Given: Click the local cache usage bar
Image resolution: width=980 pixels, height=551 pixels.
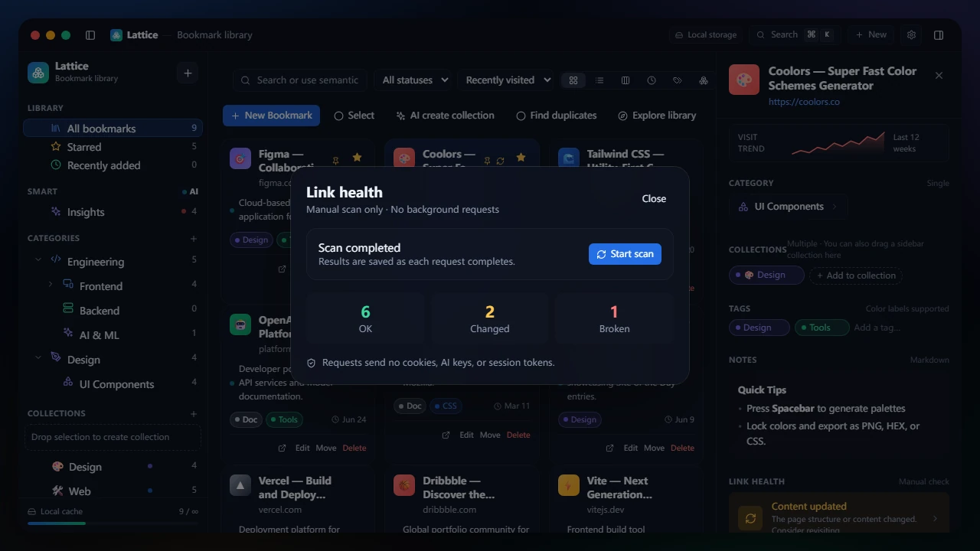Looking at the screenshot, I should 113,523.
